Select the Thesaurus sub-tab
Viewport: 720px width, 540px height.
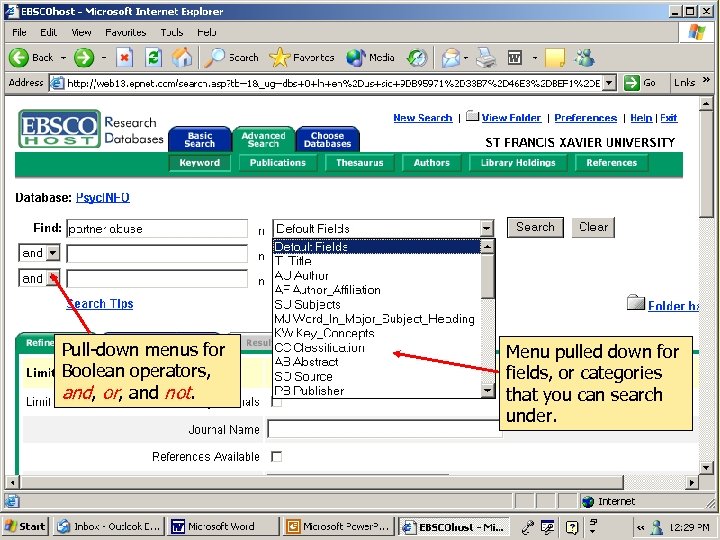[x=360, y=163]
